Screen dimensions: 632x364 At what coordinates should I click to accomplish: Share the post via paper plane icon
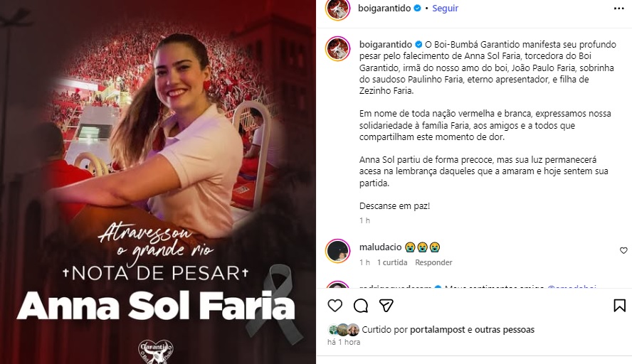coord(386,306)
